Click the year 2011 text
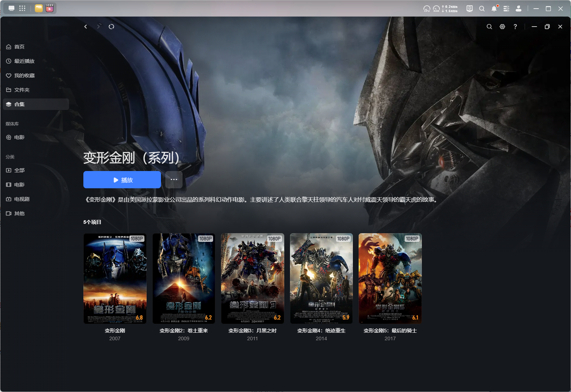The height and width of the screenshot is (392, 571). click(x=253, y=338)
